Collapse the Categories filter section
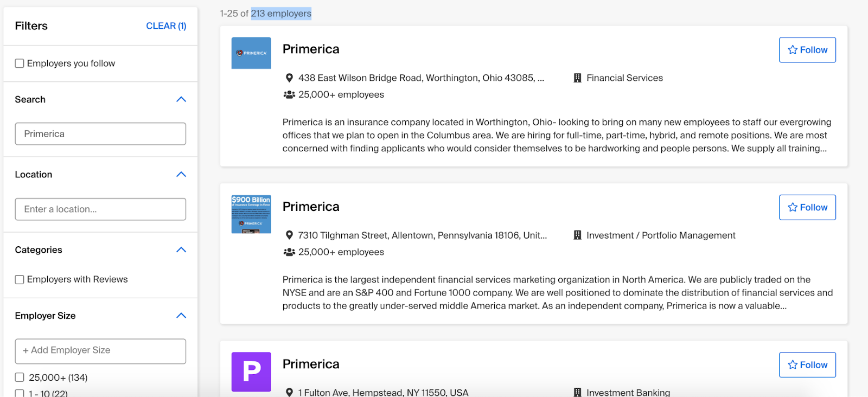Viewport: 868px width, 397px height. click(x=181, y=249)
